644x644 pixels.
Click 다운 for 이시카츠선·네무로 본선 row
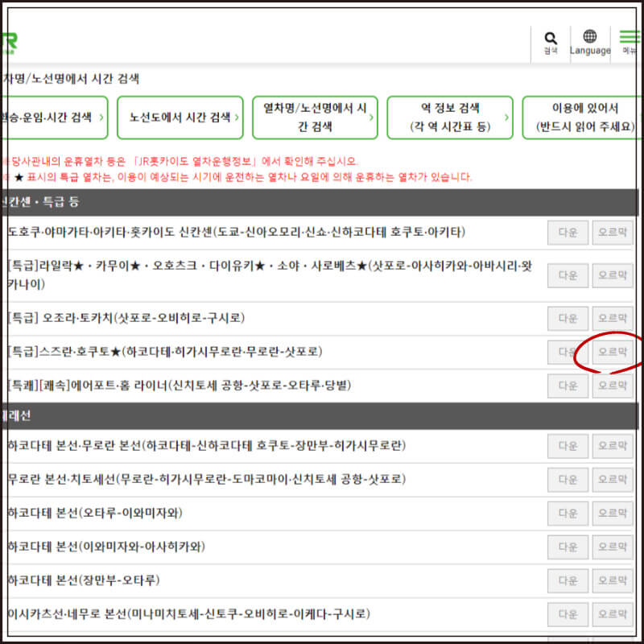pyautogui.click(x=568, y=614)
